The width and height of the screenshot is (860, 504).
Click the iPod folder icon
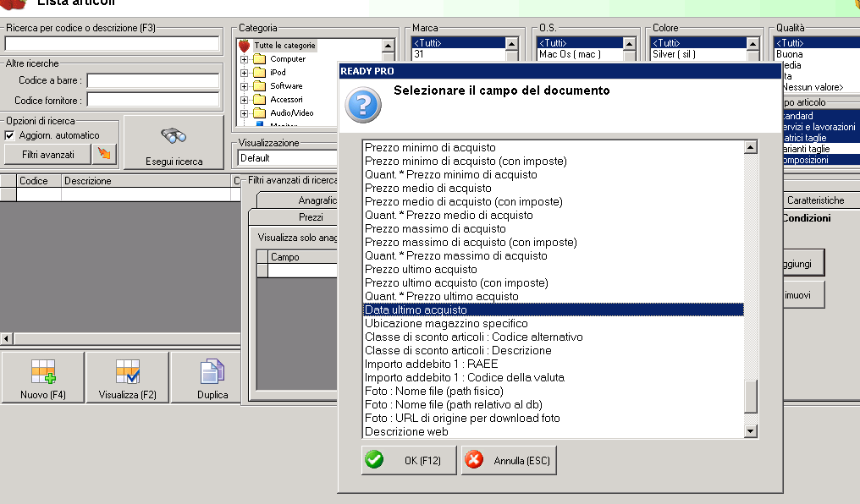[x=259, y=73]
